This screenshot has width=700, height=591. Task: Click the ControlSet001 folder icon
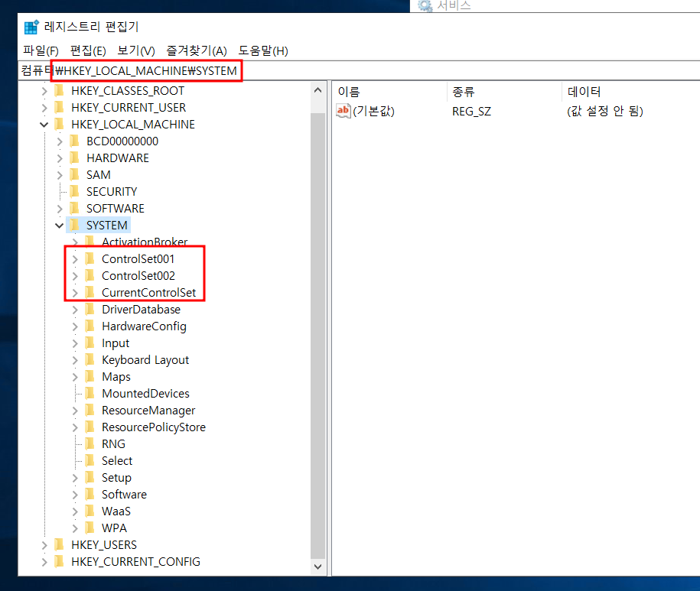tap(90, 258)
